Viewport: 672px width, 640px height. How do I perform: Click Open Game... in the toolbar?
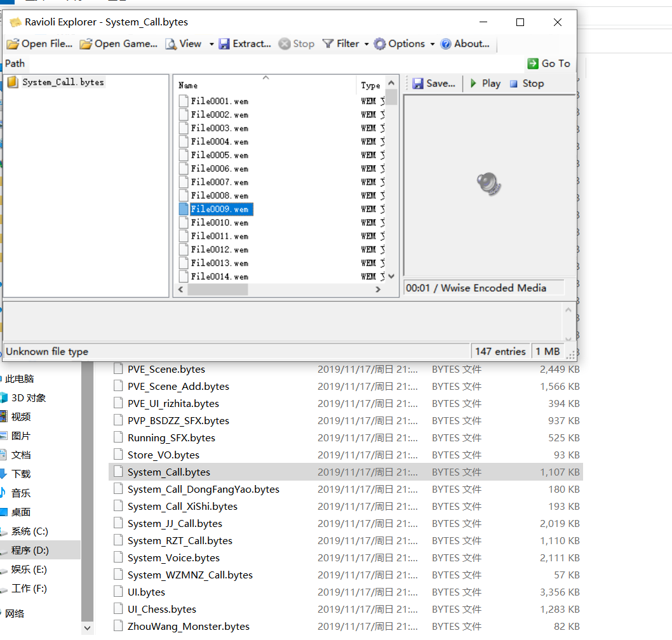click(x=119, y=44)
